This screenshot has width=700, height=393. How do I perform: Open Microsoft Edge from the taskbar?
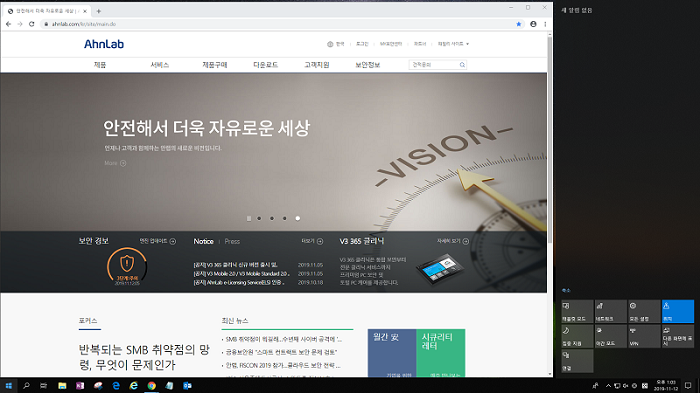click(x=116, y=385)
